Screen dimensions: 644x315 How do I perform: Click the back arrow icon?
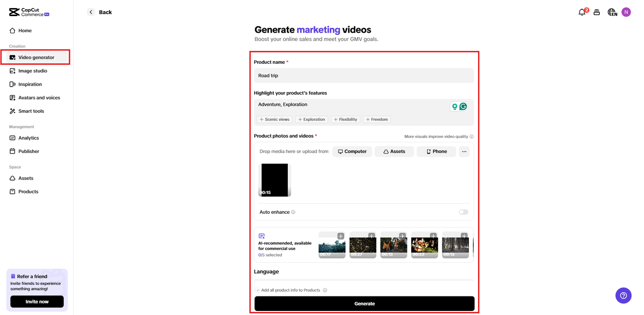click(x=91, y=12)
